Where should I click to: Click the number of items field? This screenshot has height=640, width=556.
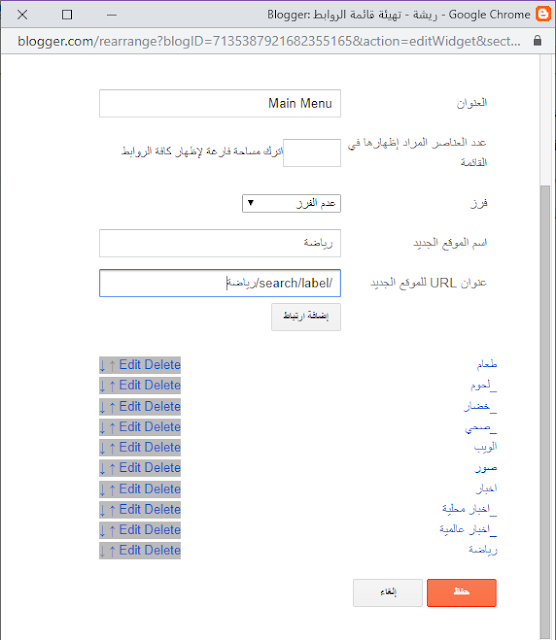[x=312, y=153]
